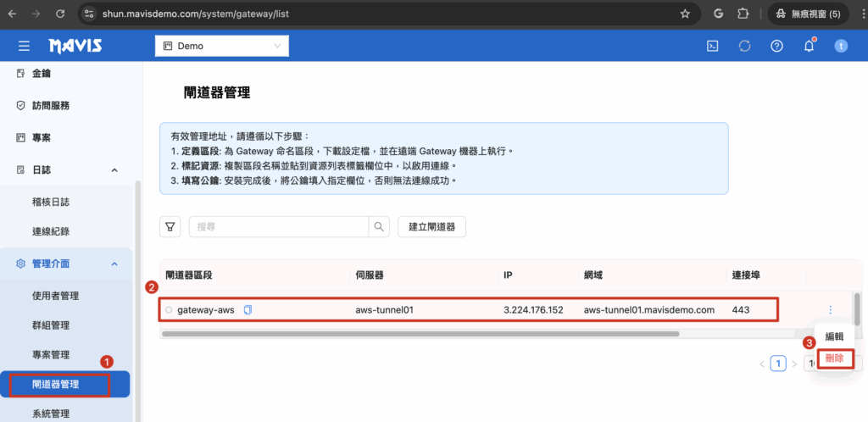The height and width of the screenshot is (422, 868).
Task: Open the help question mark icon
Action: pyautogui.click(x=776, y=46)
